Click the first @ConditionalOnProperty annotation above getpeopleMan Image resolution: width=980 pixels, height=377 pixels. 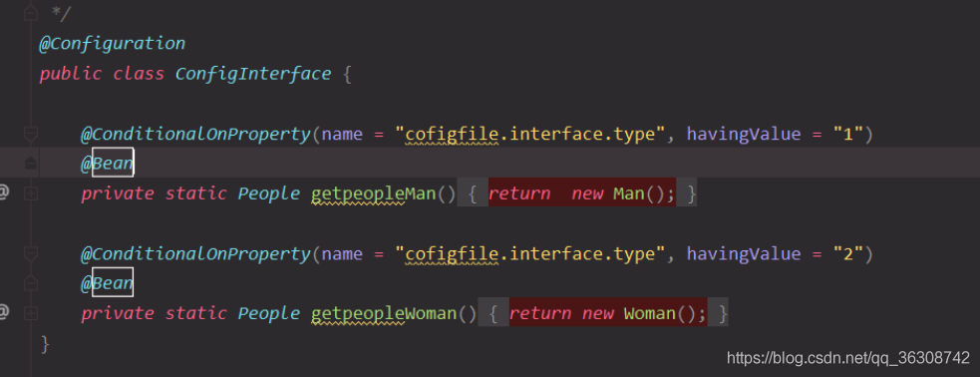click(195, 134)
